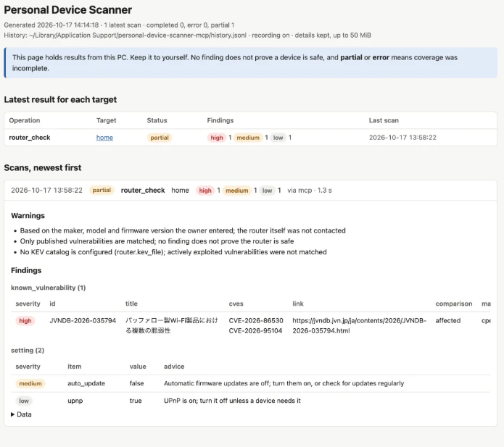This screenshot has width=504, height=447.
Task: Click the low badge in the target table Findings
Action: coord(278,138)
